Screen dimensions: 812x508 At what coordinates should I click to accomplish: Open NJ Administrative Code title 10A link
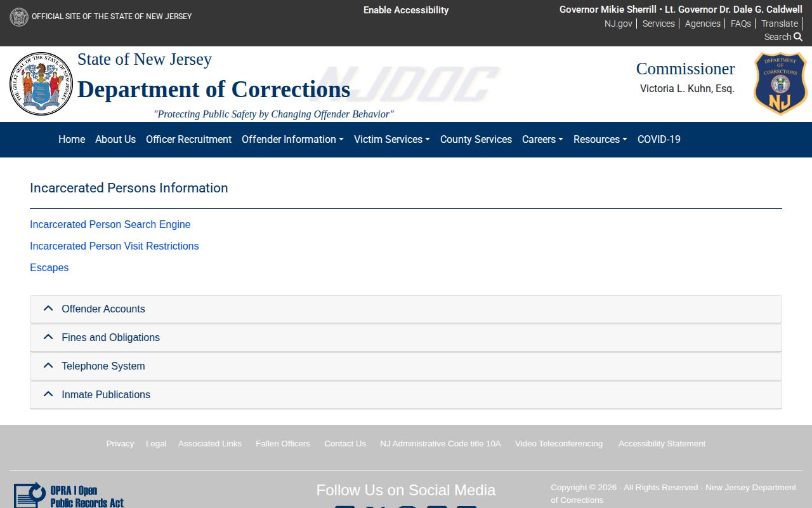pyautogui.click(x=440, y=444)
